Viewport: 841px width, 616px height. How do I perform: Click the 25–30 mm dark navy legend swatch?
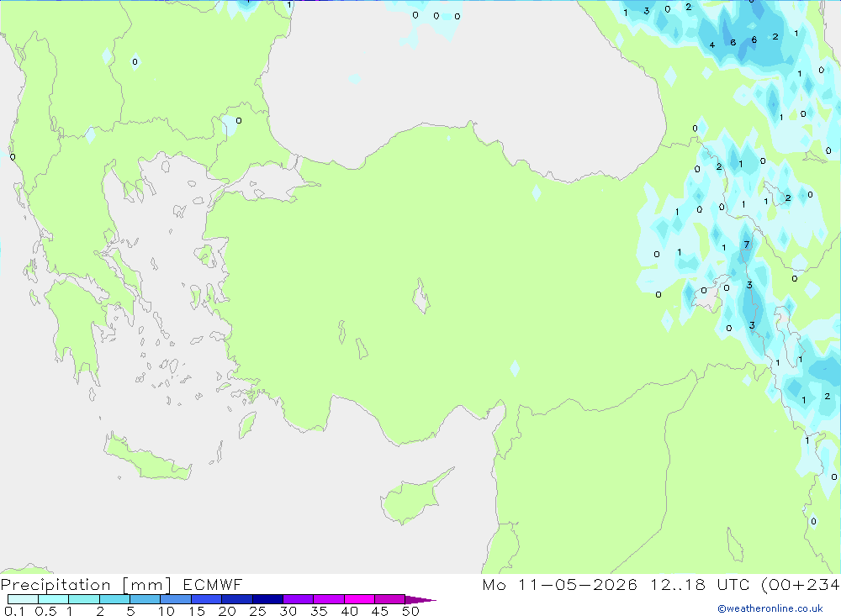[267, 599]
